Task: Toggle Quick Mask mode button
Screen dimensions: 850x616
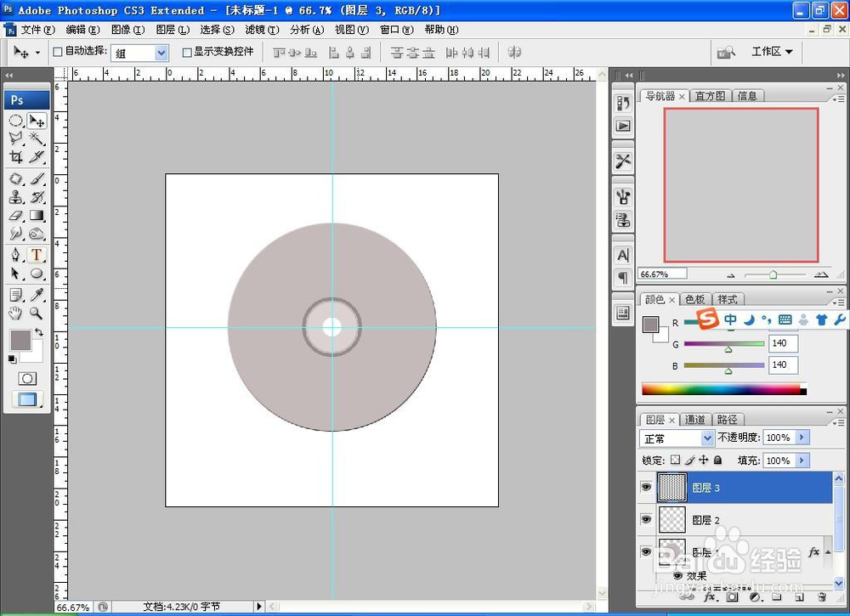Action: coord(27,378)
